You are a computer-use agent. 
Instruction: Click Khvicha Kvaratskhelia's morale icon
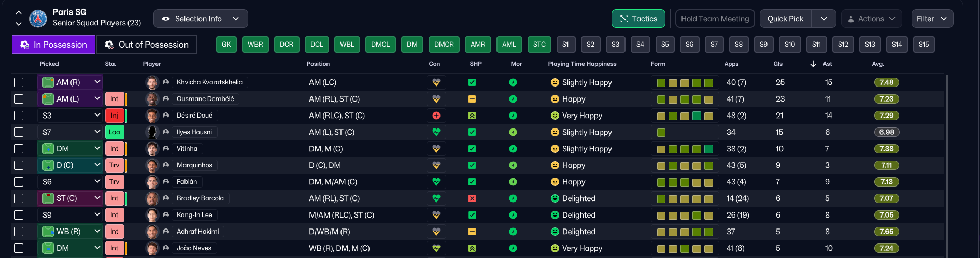pyautogui.click(x=513, y=82)
